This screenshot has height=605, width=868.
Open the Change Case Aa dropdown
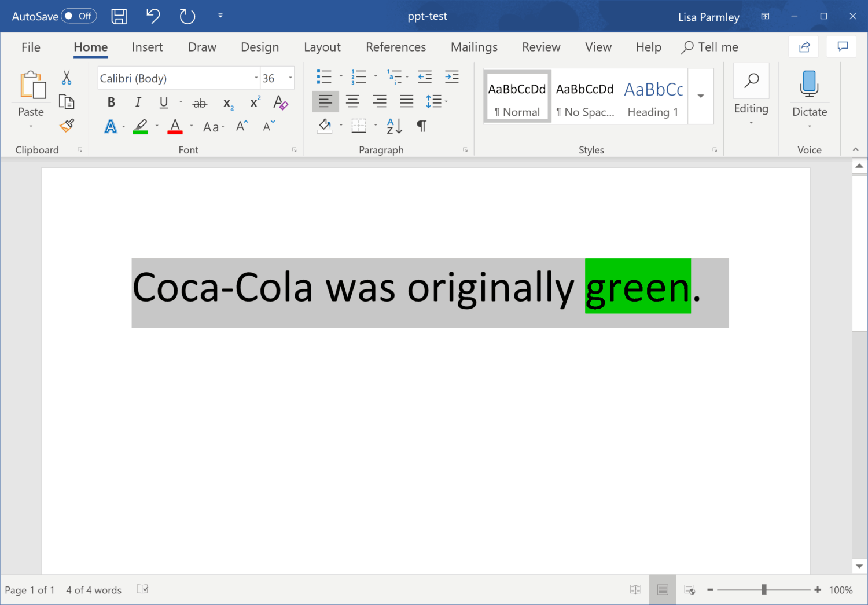coord(213,126)
